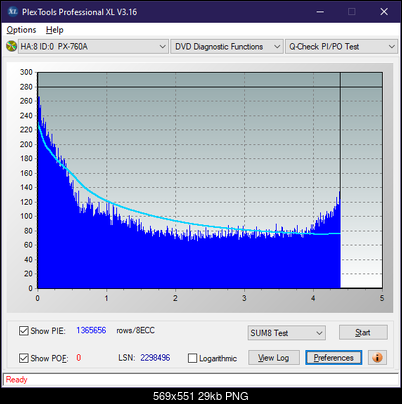This screenshot has height=404, width=402.
Task: Open the orange info icon button
Action: click(377, 358)
